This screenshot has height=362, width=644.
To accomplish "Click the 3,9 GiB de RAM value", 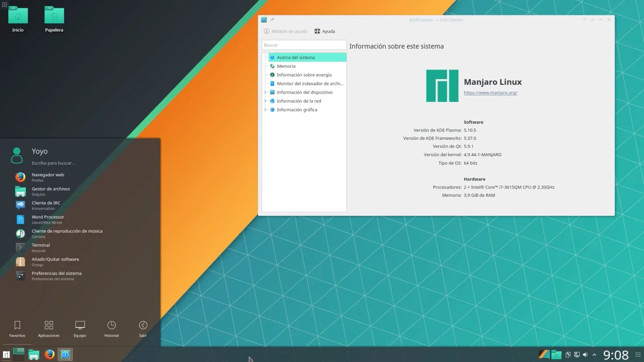I will [479, 195].
